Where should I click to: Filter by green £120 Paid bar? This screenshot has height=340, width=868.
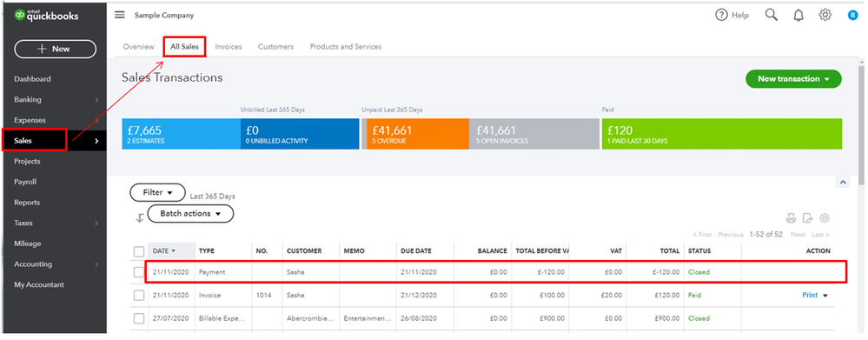(x=722, y=134)
